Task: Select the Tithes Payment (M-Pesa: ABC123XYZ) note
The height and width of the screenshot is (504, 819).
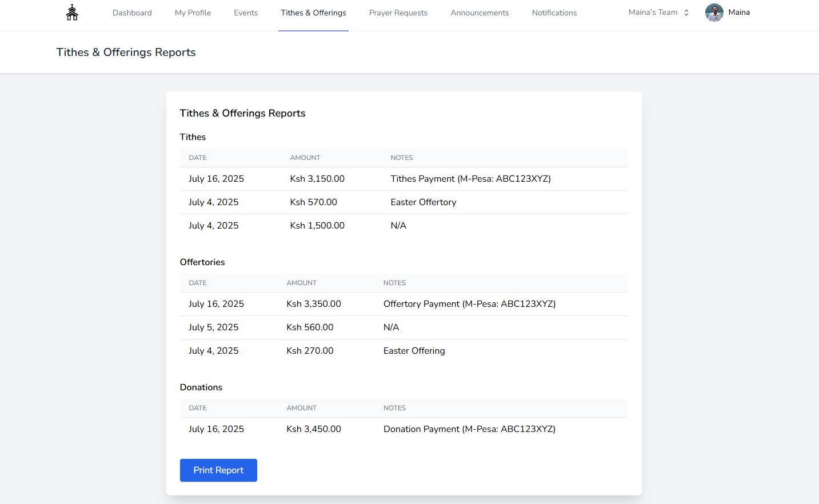Action: [x=470, y=179]
